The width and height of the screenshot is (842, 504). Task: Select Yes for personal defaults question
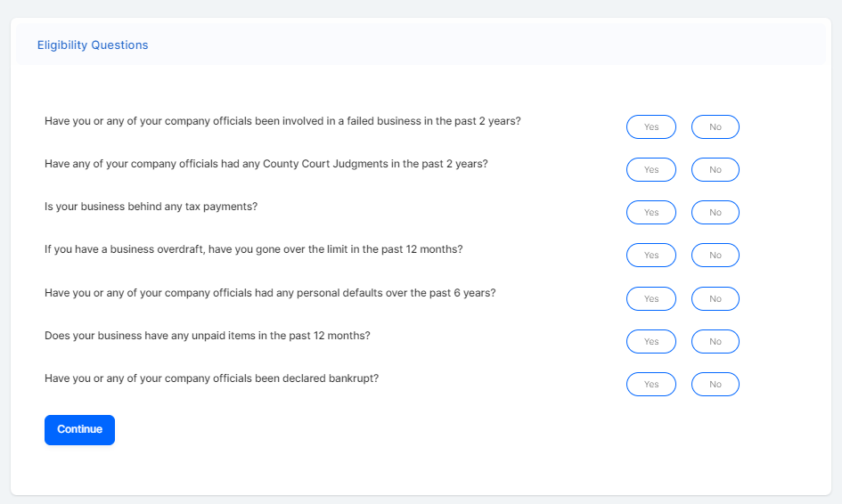coord(651,299)
